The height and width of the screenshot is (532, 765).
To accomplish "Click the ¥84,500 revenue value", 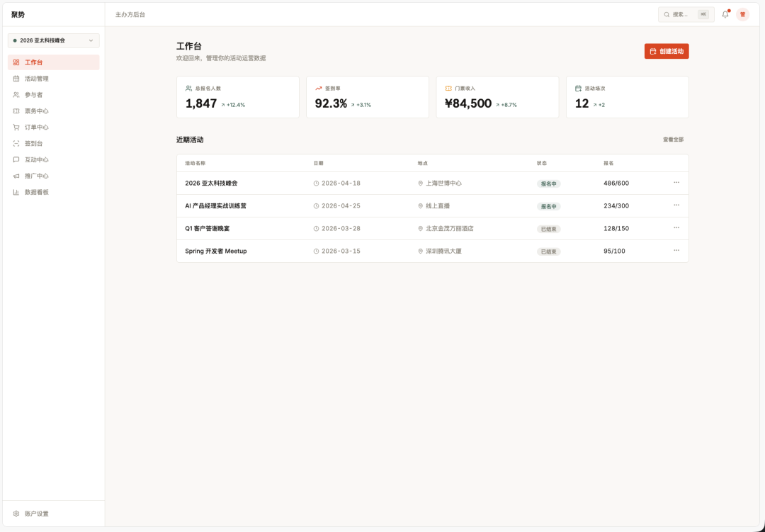I will pyautogui.click(x=468, y=103).
